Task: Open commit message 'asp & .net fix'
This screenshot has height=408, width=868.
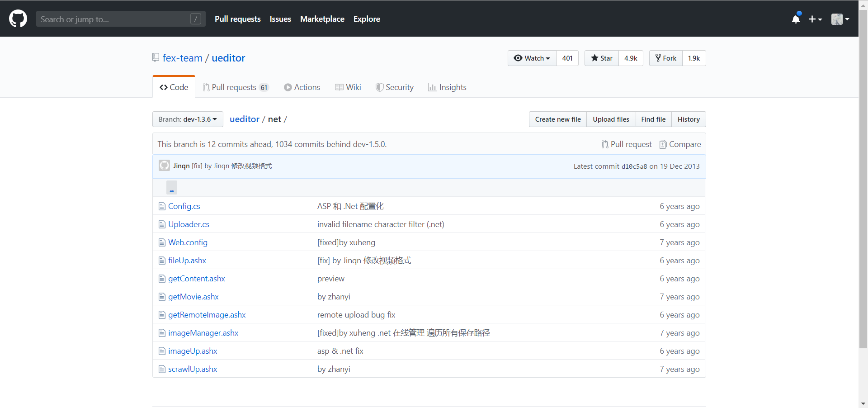Action: [x=340, y=351]
